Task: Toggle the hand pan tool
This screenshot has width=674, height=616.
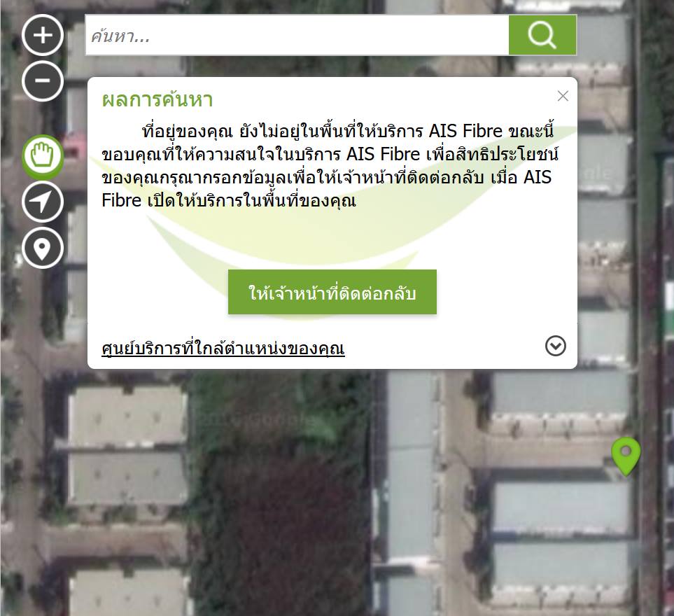Action: pyautogui.click(x=43, y=157)
